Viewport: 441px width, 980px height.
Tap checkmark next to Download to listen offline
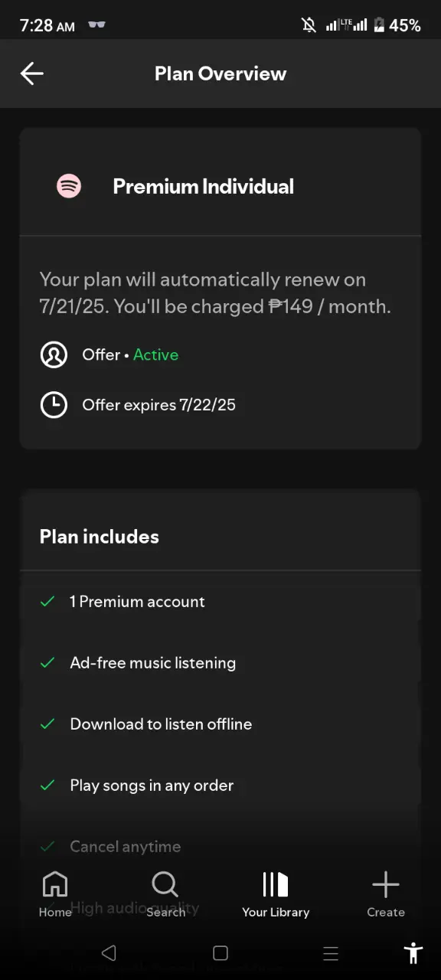47,724
